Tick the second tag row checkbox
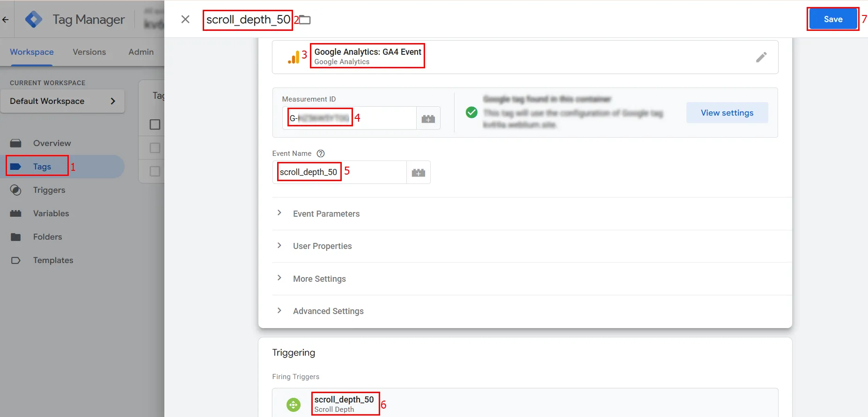 point(155,171)
